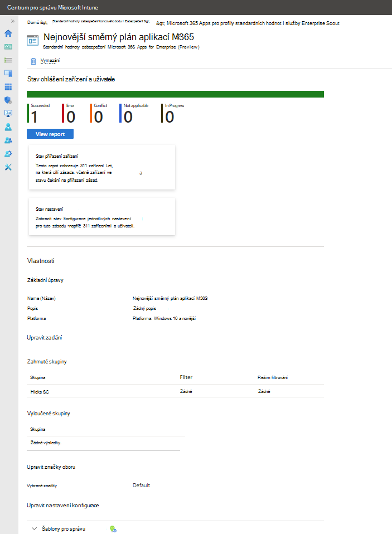The image size is (392, 534).
Task: Open the Troubleshooting tools icon
Action: (8, 167)
